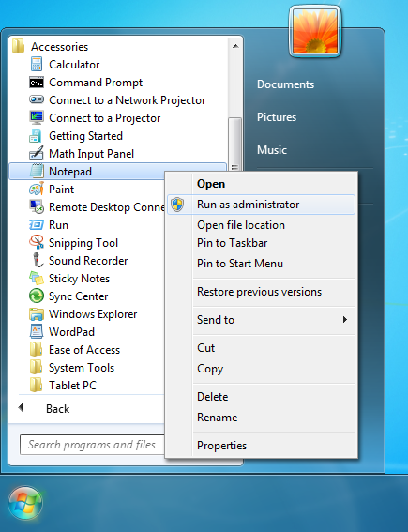Open the Music link
The image size is (408, 532).
coord(272,149)
